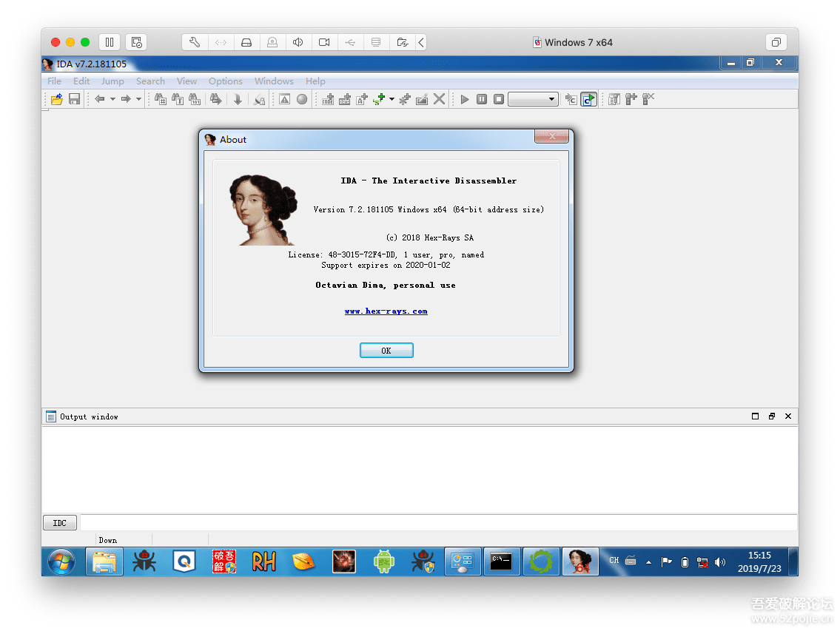Pause the virtual machine from host toolbar
The image size is (840, 631).
coord(110,42)
